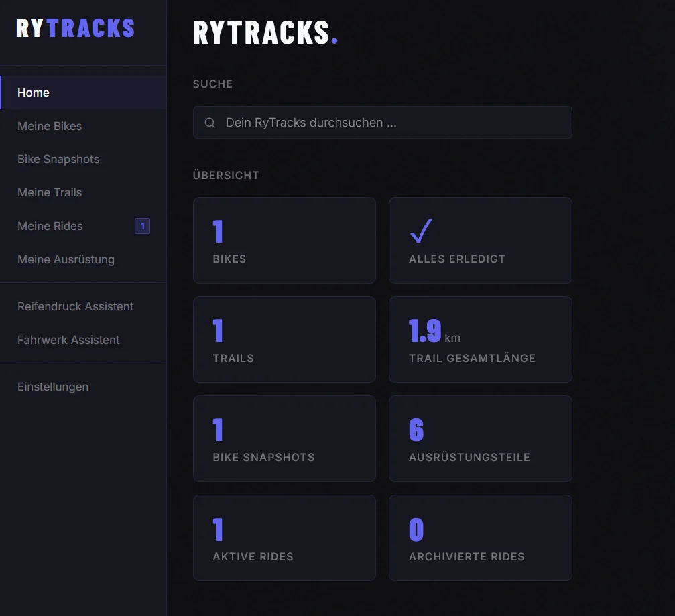675x616 pixels.
Task: Open Fahrwerk Assistent
Action: (84, 340)
